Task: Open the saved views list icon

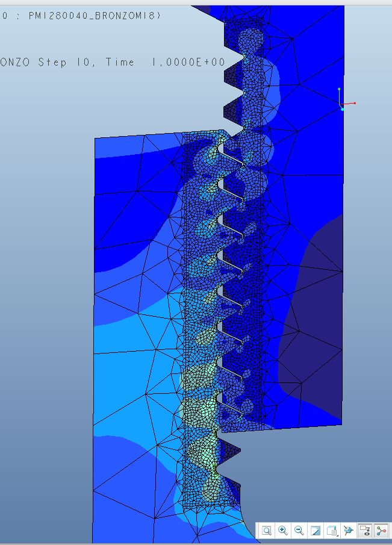Action: (x=332, y=531)
